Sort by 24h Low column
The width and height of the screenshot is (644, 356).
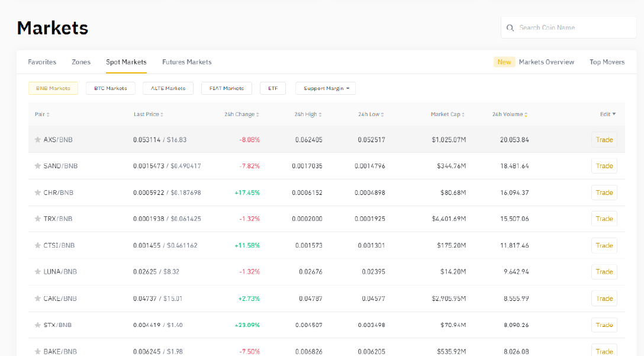tap(371, 114)
